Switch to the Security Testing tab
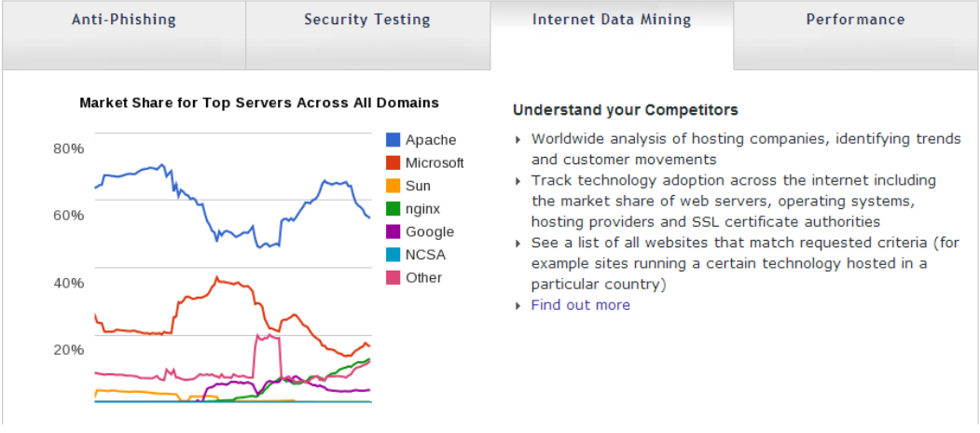980x433 pixels. tap(367, 35)
